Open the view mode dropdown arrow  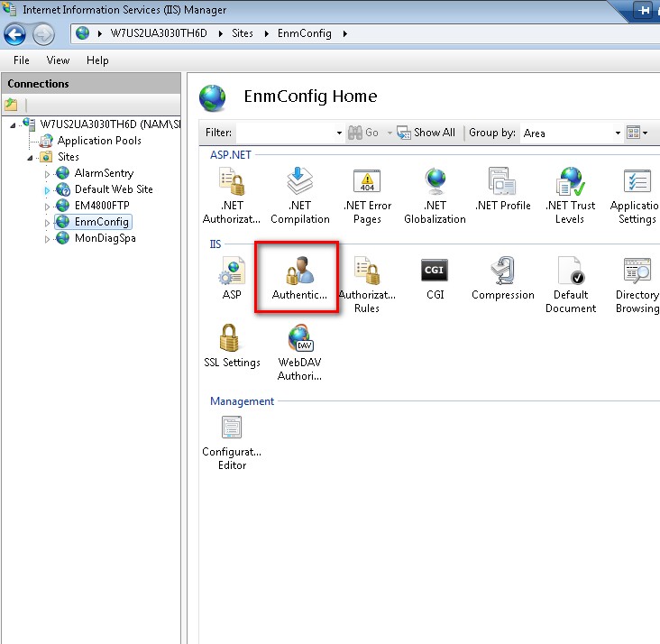click(645, 133)
